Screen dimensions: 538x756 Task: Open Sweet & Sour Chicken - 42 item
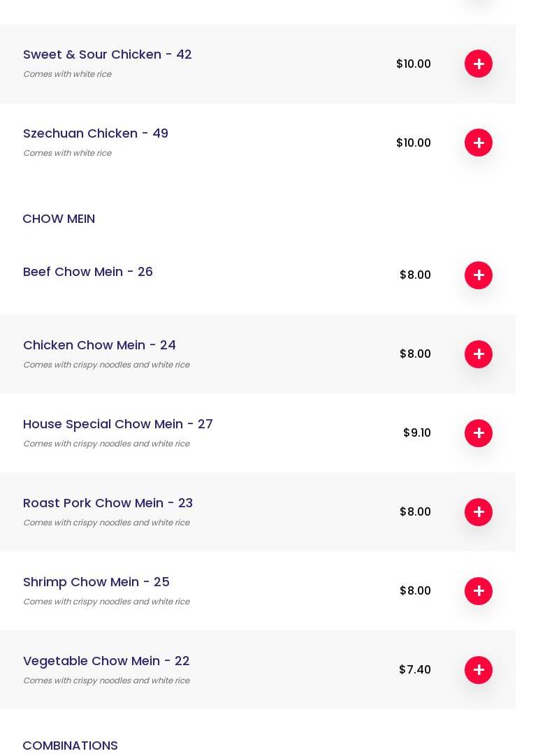click(107, 54)
